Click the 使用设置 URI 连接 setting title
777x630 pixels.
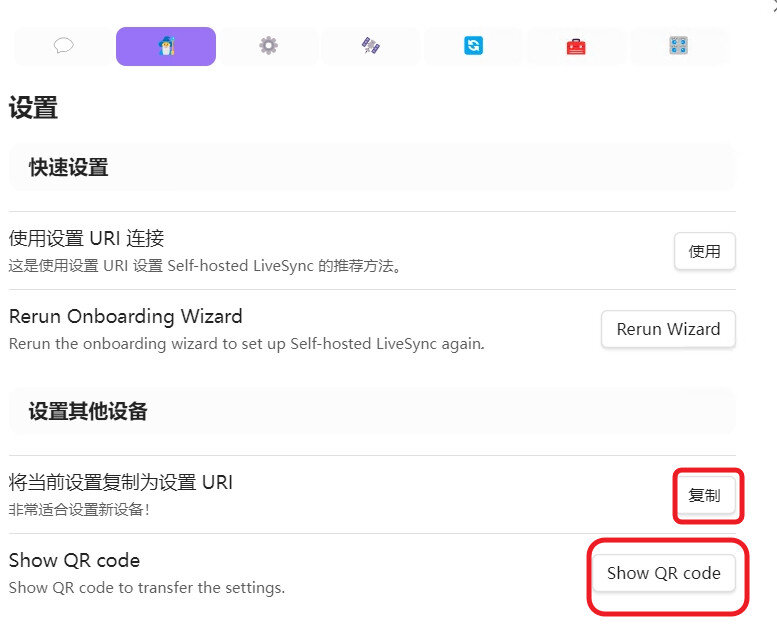pyautogui.click(x=86, y=238)
